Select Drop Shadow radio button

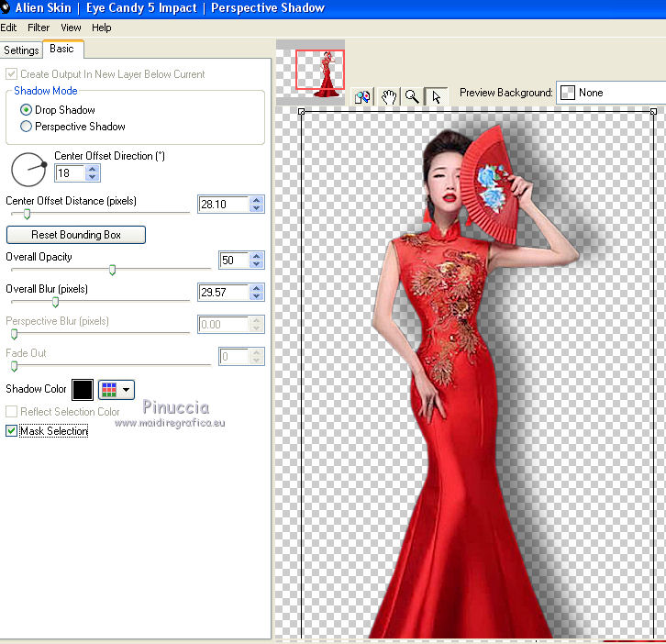[27, 110]
